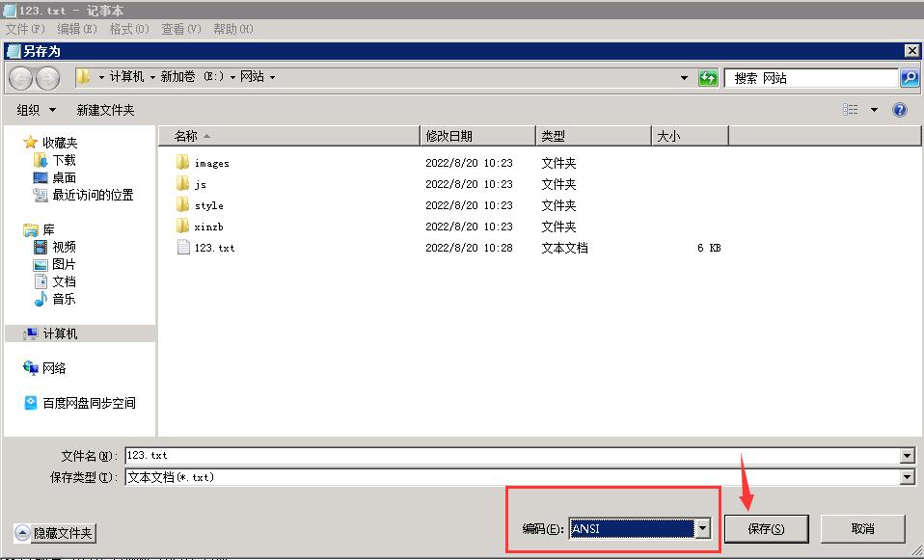This screenshot has height=560, width=924.
Task: Click the 保存(S) button
Action: point(766,529)
